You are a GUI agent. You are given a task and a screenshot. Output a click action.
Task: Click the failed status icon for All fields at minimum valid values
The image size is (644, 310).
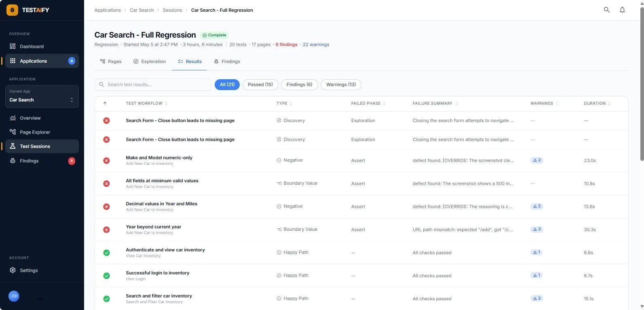106,183
